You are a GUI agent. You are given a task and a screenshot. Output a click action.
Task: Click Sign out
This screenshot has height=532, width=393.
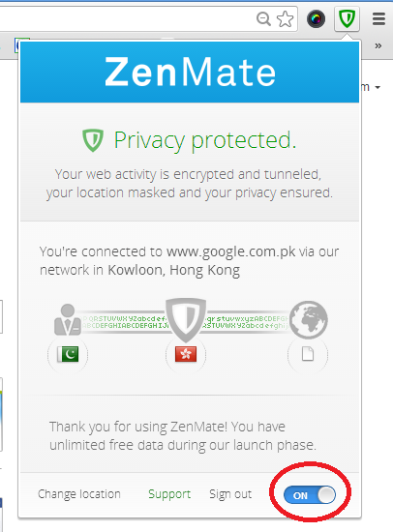click(230, 494)
